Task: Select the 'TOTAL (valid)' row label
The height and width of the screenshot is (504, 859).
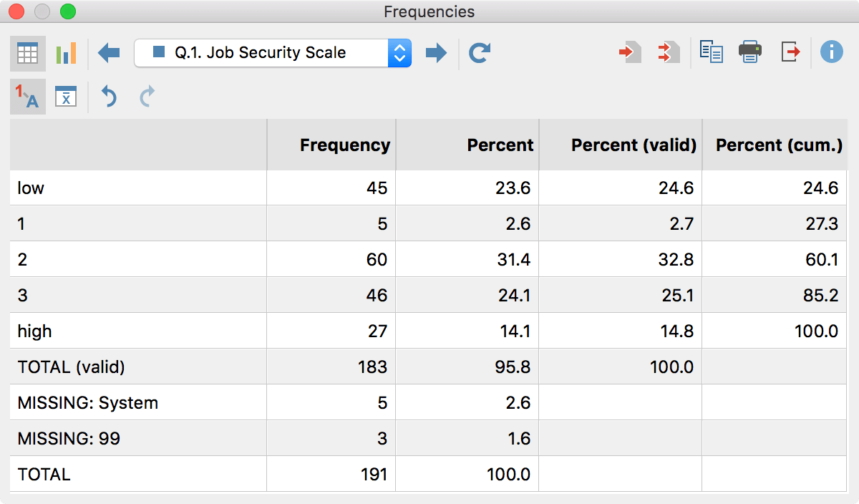Action: pyautogui.click(x=71, y=367)
